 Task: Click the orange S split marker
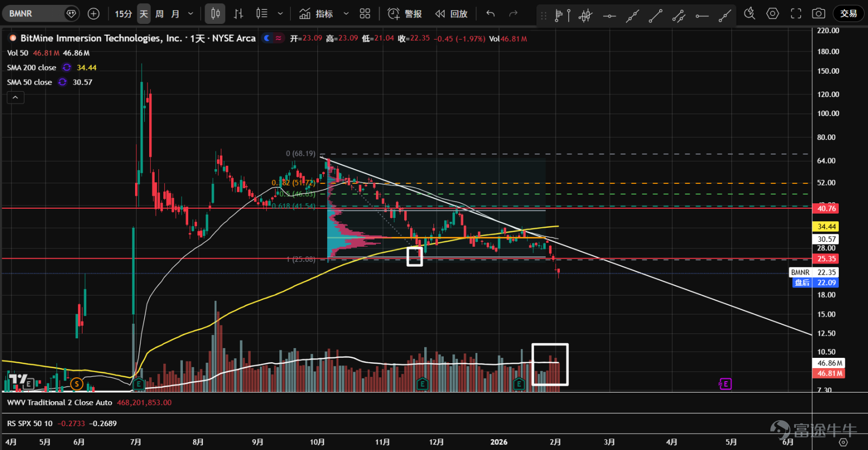tap(77, 384)
